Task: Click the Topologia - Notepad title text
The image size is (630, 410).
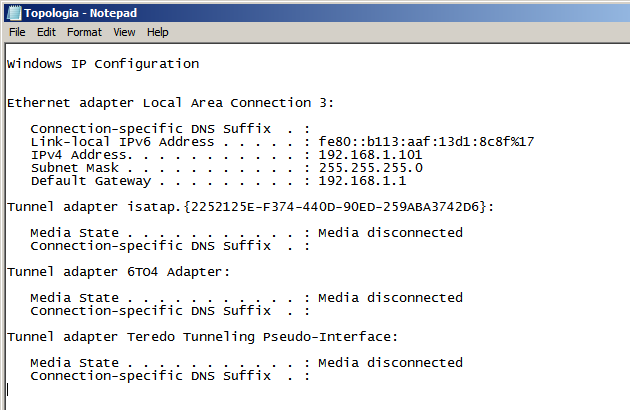Action: coord(80,13)
